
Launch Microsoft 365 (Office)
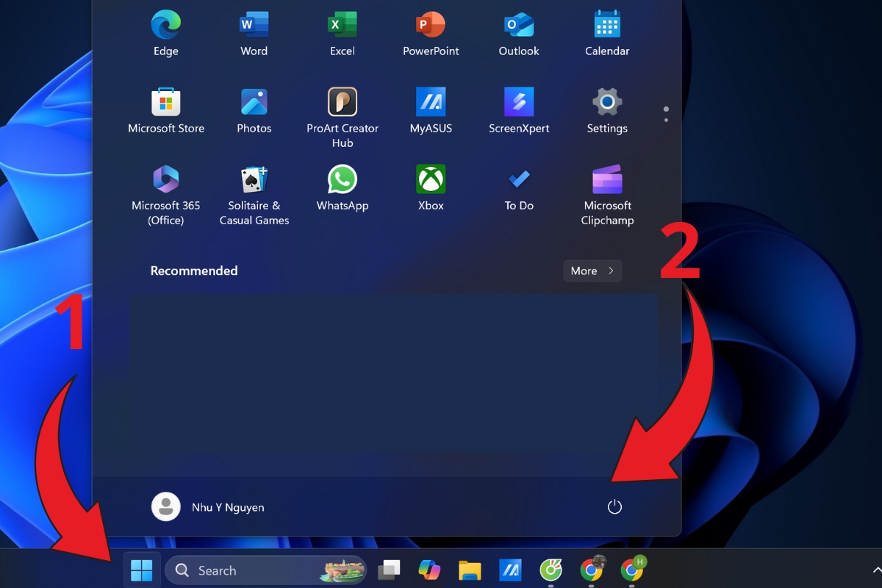(x=166, y=195)
